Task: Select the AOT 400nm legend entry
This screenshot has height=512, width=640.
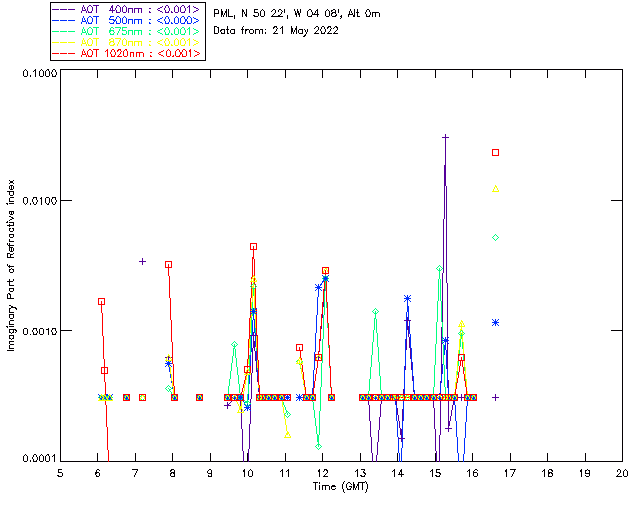Action: click(127, 8)
